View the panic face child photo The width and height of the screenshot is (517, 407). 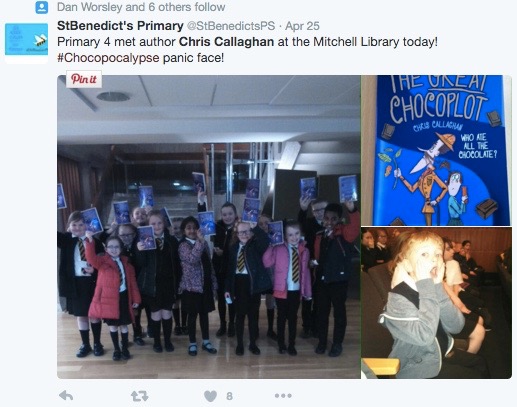coord(437,303)
